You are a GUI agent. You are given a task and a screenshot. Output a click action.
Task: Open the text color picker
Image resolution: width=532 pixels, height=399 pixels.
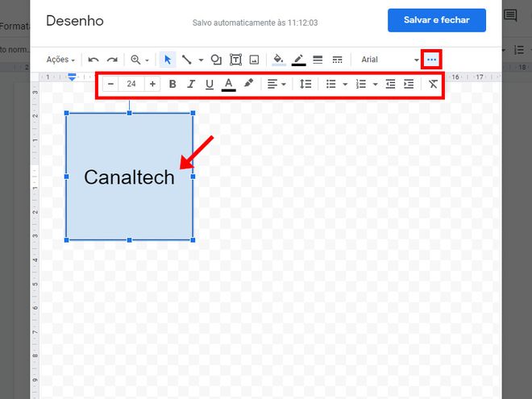point(229,84)
